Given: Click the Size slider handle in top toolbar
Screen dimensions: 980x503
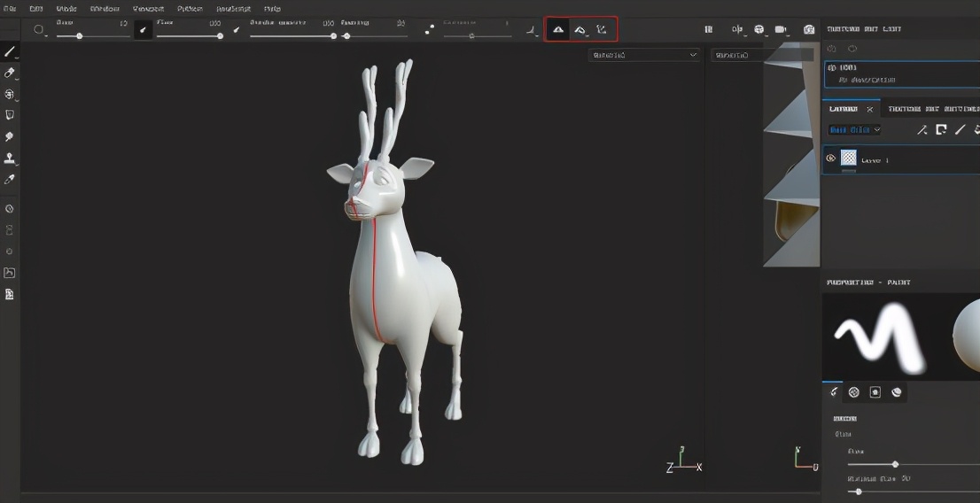Looking at the screenshot, I should (x=80, y=36).
